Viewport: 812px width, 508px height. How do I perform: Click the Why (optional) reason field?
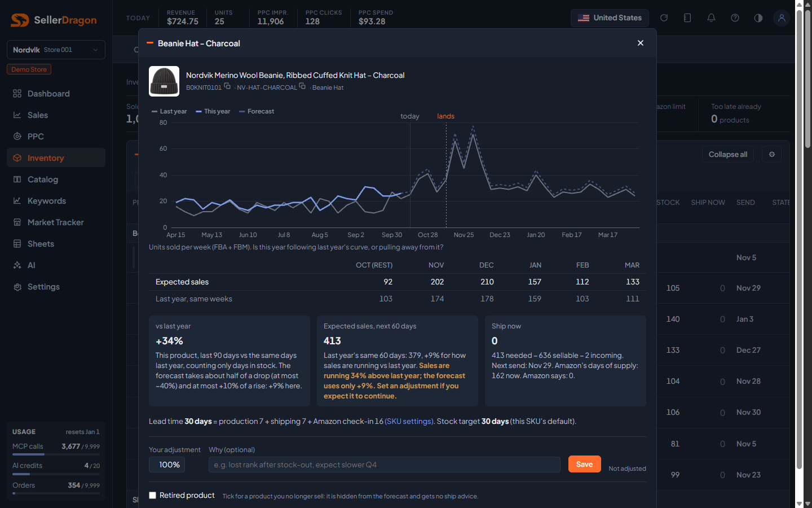(x=384, y=465)
